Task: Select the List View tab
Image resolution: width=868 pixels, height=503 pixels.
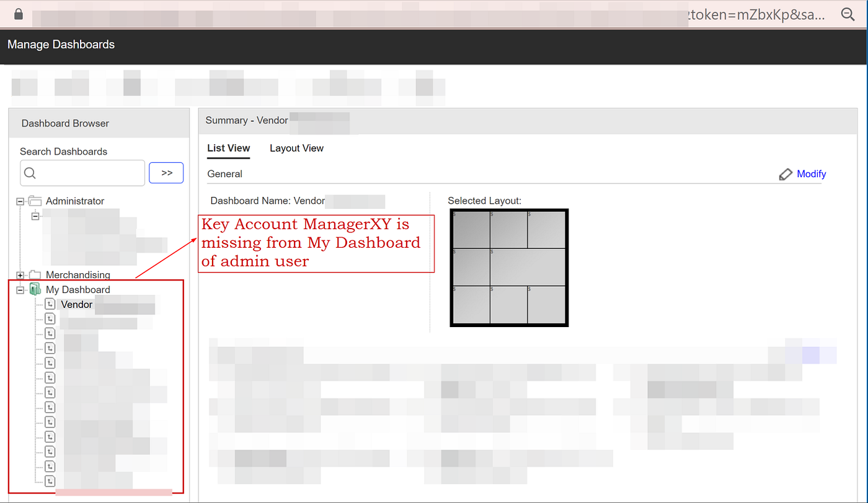Action: coord(228,148)
